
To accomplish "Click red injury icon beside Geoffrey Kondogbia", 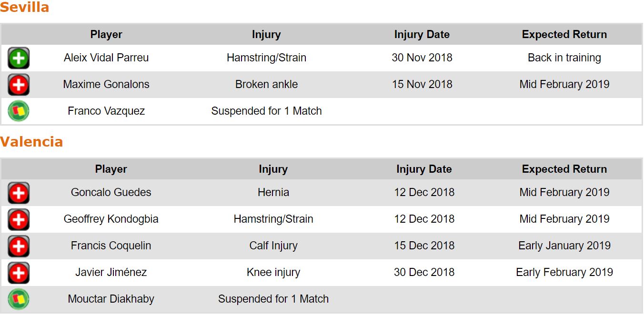I will [x=19, y=219].
